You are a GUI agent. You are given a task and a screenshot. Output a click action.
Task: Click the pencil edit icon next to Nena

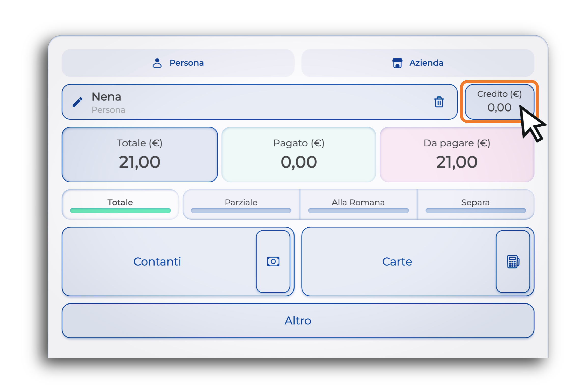pyautogui.click(x=77, y=102)
